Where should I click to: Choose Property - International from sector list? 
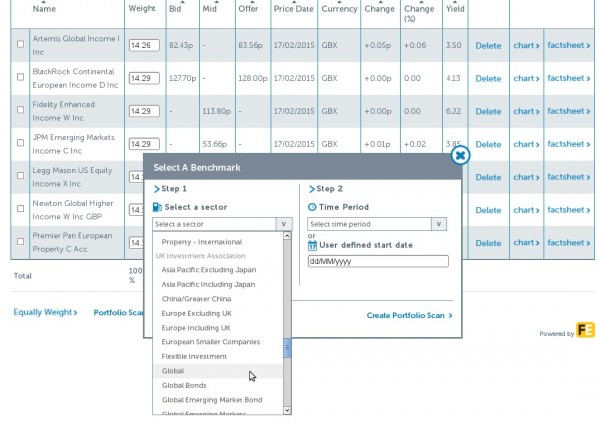(x=202, y=242)
